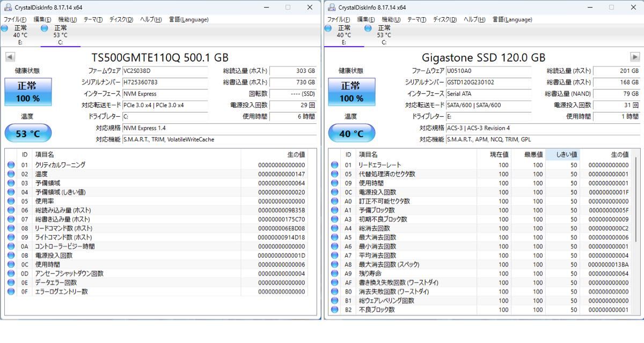The height and width of the screenshot is (343, 644).
Task: Open ディスク menu in right window
Action: (x=445, y=19)
